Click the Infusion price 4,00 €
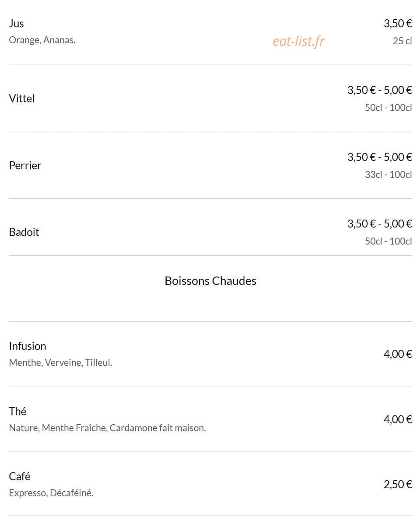The width and height of the screenshot is (420, 528). (398, 354)
